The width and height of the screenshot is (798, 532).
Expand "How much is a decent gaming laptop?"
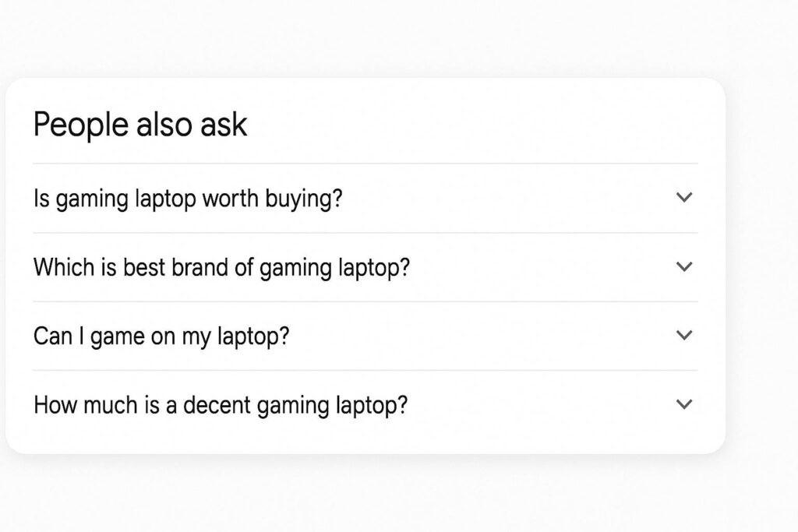tap(365, 405)
